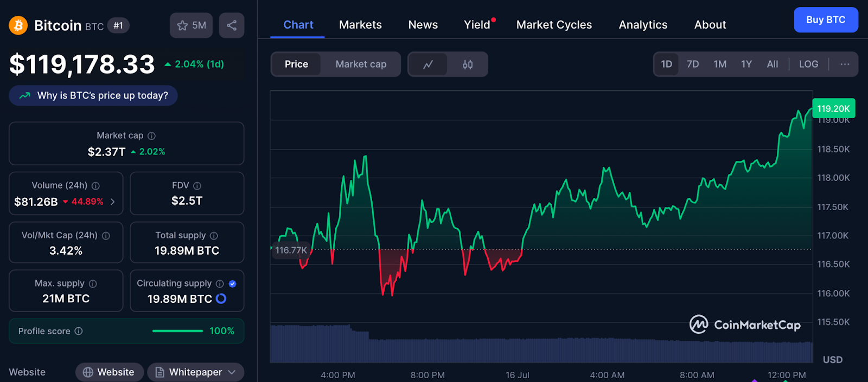868x382 pixels.
Task: Expand the Whitepaper dropdown
Action: [x=232, y=372]
